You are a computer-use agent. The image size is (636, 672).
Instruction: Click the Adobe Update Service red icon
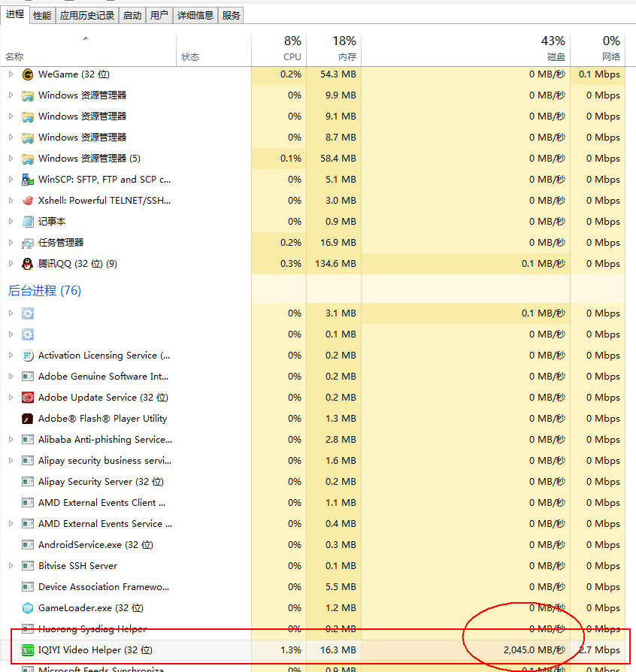(28, 398)
